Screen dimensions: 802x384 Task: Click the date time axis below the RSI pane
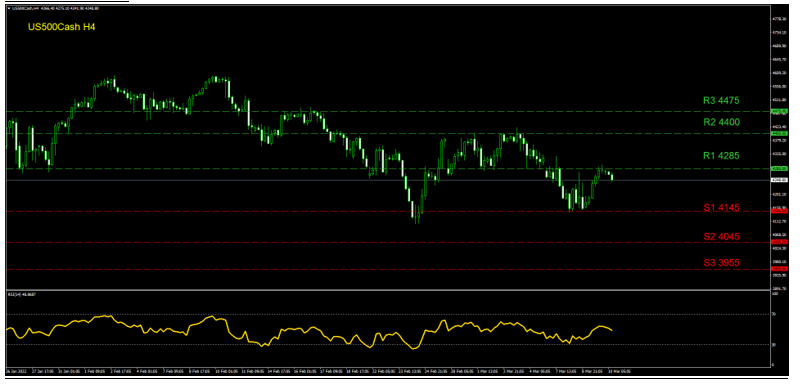click(x=388, y=369)
